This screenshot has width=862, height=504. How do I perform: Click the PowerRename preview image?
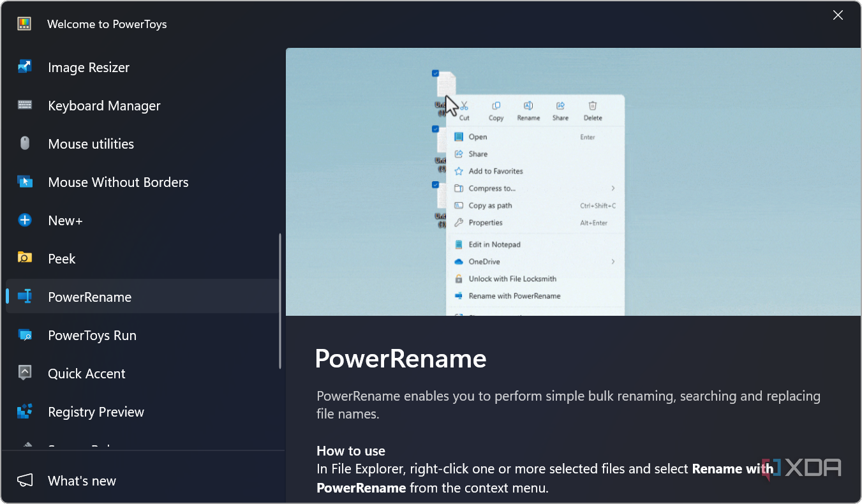[573, 182]
